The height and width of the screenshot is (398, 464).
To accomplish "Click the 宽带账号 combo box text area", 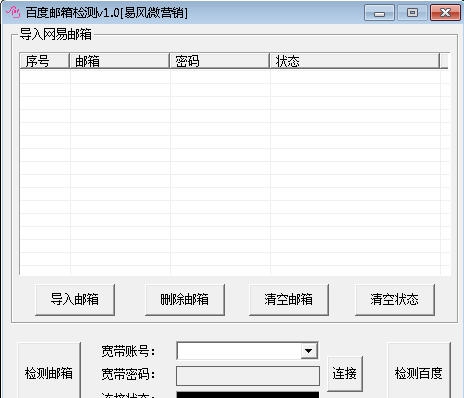I will 239,351.
